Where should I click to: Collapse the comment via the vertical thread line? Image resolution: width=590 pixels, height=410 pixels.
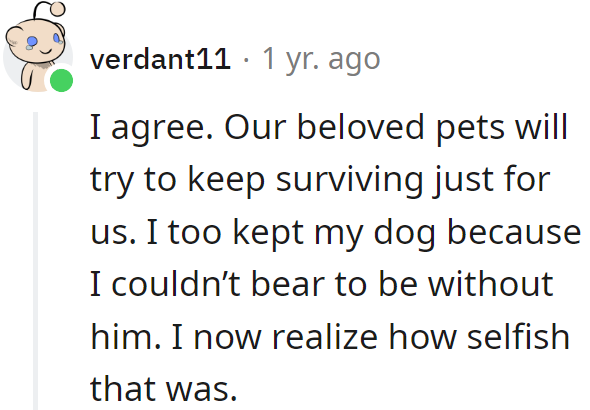tap(36, 261)
